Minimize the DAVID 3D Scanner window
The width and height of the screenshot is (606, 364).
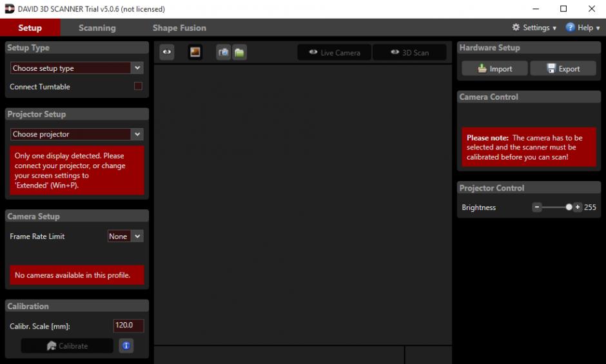tap(536, 8)
